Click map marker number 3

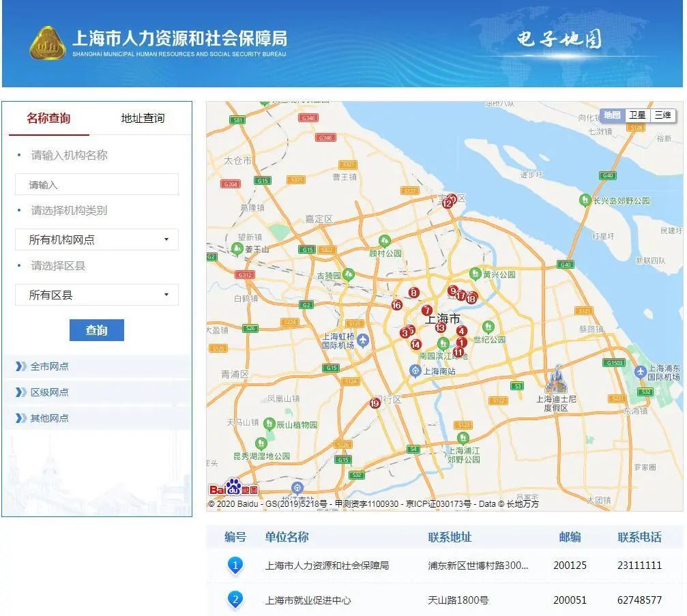tap(405, 334)
